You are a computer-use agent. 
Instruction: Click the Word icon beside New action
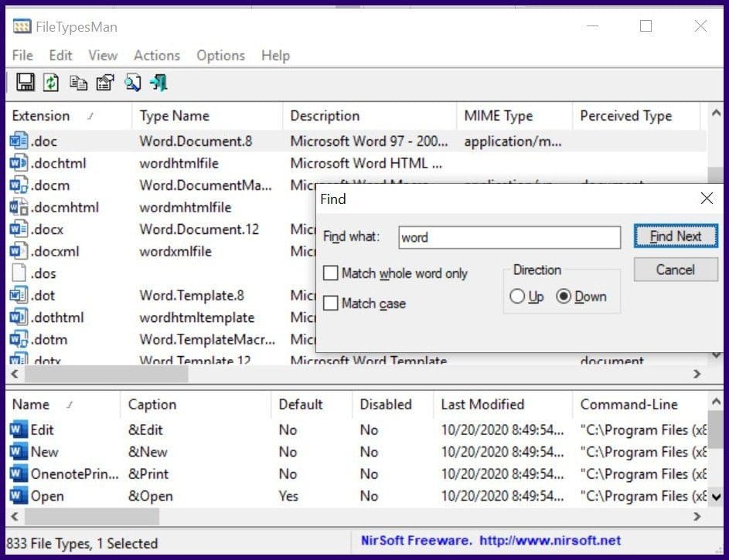pos(19,451)
